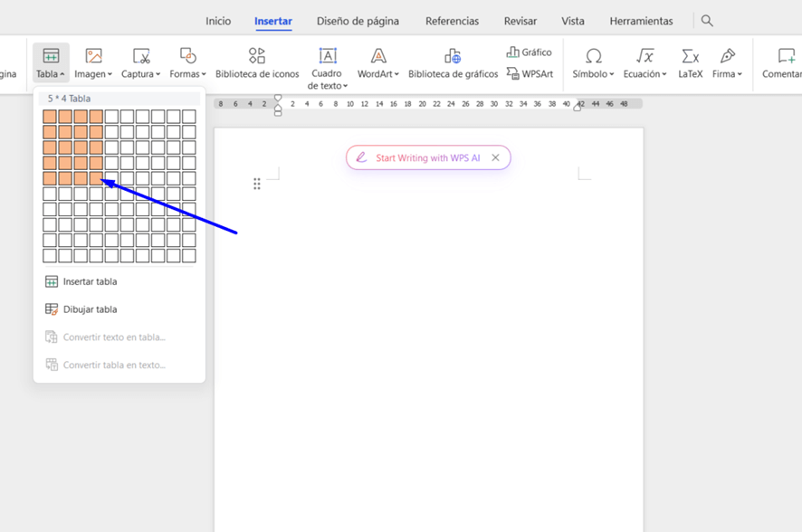Click the WPSArt button
Image resolution: width=802 pixels, height=532 pixels.
pos(530,73)
